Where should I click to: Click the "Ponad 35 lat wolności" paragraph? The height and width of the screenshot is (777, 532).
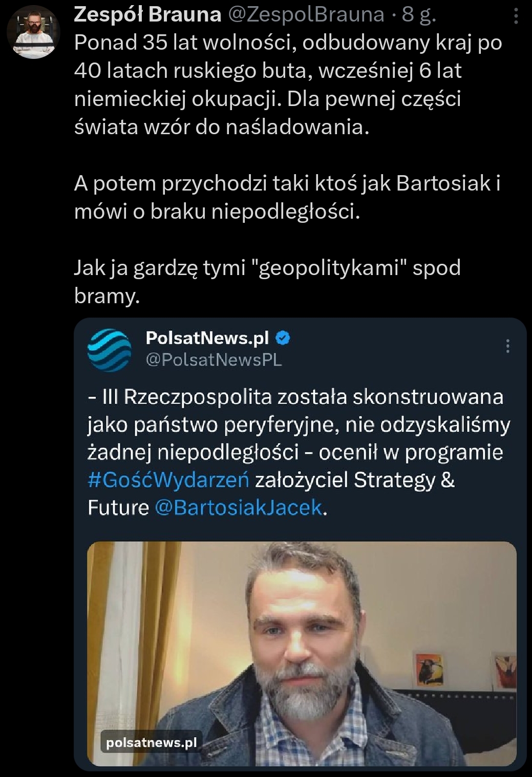[x=288, y=85]
